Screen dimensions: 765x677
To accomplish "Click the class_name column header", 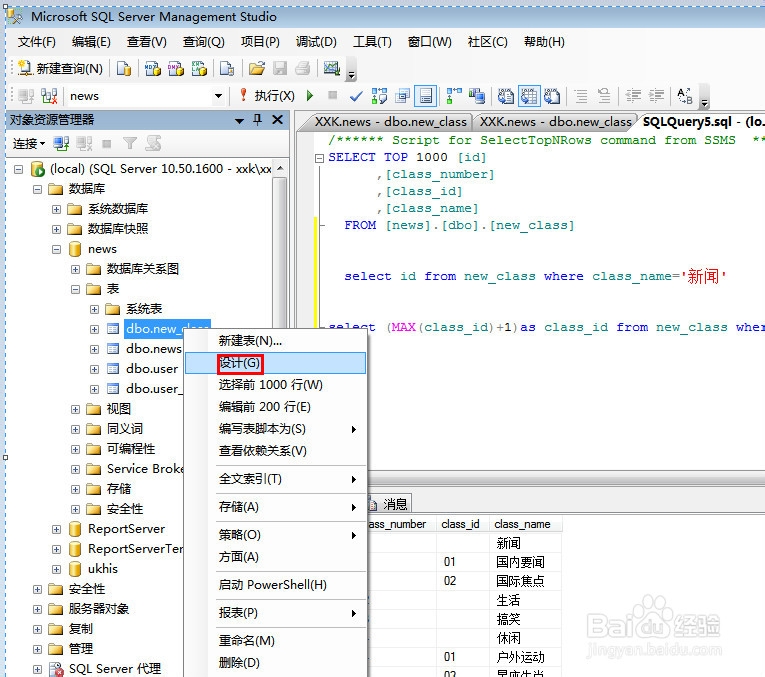I will click(x=525, y=524).
